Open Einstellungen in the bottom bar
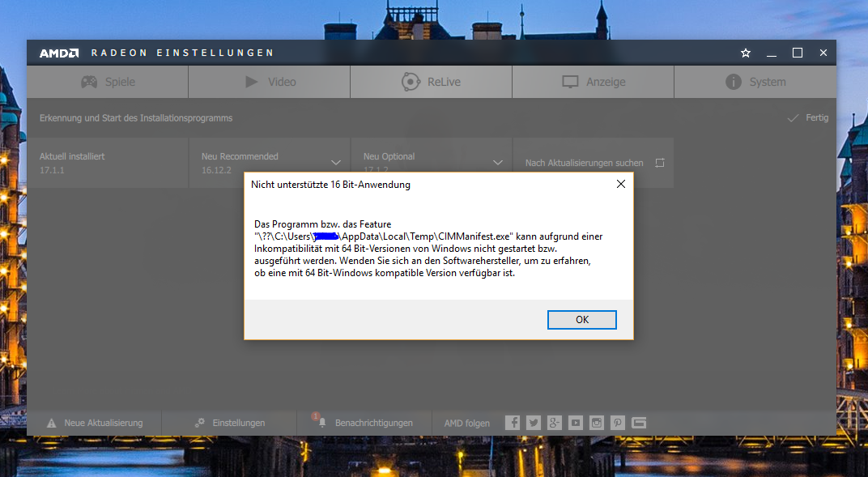The width and height of the screenshot is (868, 477). point(229,423)
